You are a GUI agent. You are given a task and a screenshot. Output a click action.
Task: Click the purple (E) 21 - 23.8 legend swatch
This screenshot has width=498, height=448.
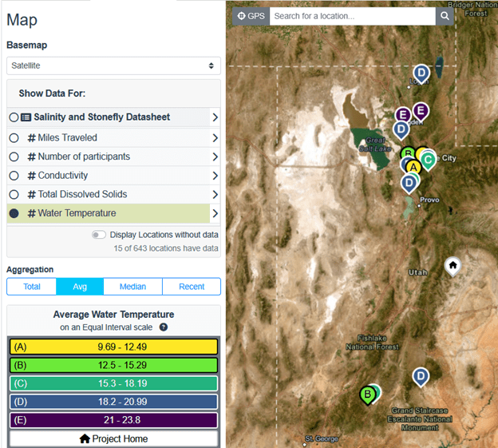tap(113, 420)
